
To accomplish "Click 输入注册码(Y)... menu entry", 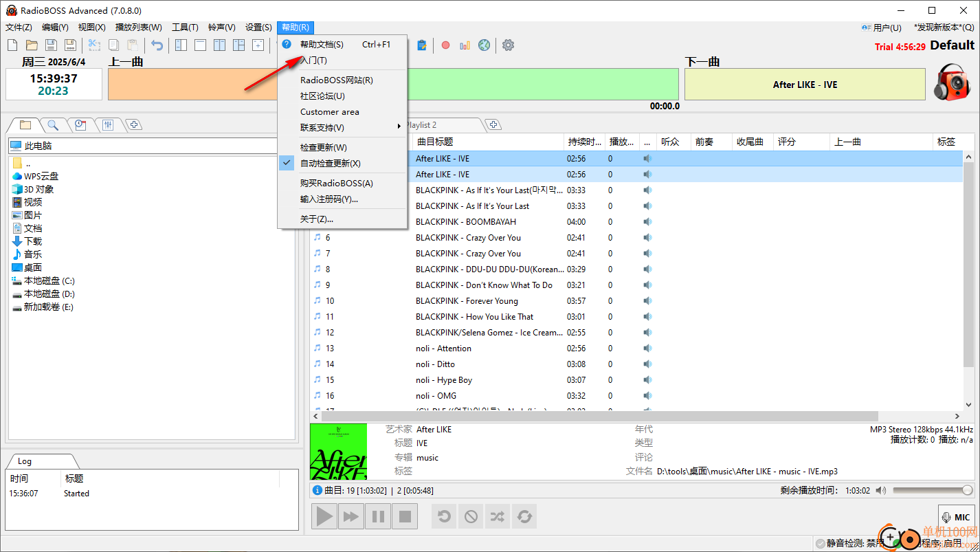I will click(x=342, y=199).
